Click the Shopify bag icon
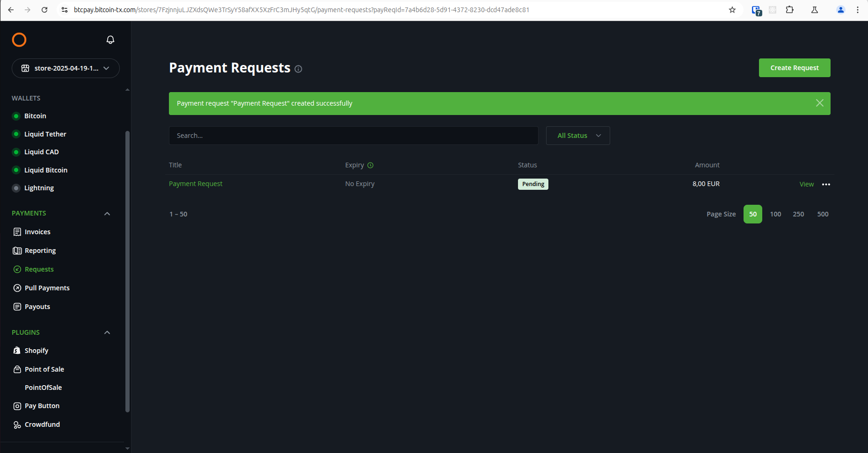868x453 pixels. pyautogui.click(x=17, y=351)
